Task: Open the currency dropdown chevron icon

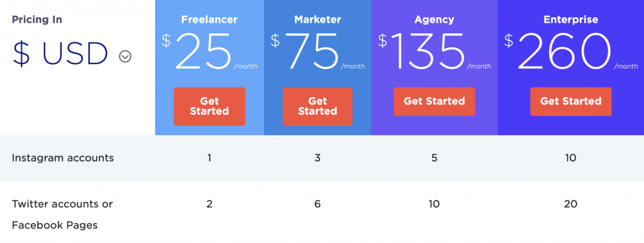Action: pyautogui.click(x=125, y=56)
